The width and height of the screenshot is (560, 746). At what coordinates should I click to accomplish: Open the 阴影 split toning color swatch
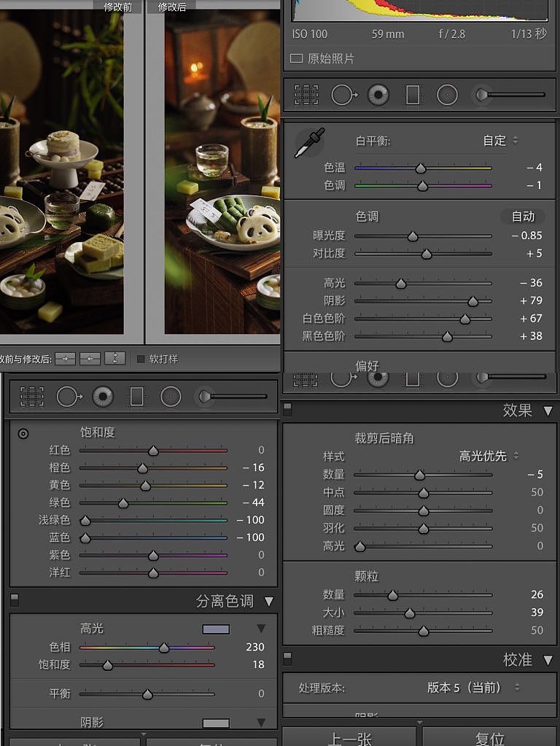(216, 723)
